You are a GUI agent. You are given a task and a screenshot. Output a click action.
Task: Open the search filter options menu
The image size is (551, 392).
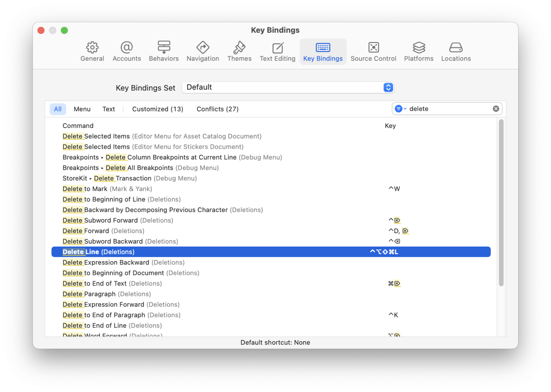pos(398,109)
